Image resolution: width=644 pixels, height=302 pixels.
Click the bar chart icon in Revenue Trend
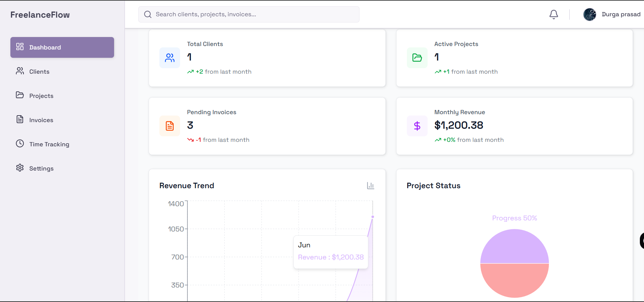(x=370, y=186)
